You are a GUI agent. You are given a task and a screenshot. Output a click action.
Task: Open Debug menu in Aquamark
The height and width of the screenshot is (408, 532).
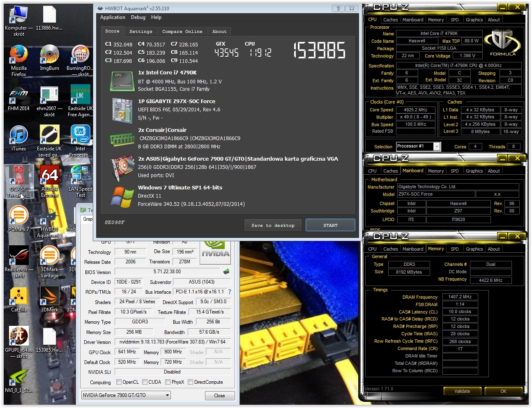pos(138,17)
